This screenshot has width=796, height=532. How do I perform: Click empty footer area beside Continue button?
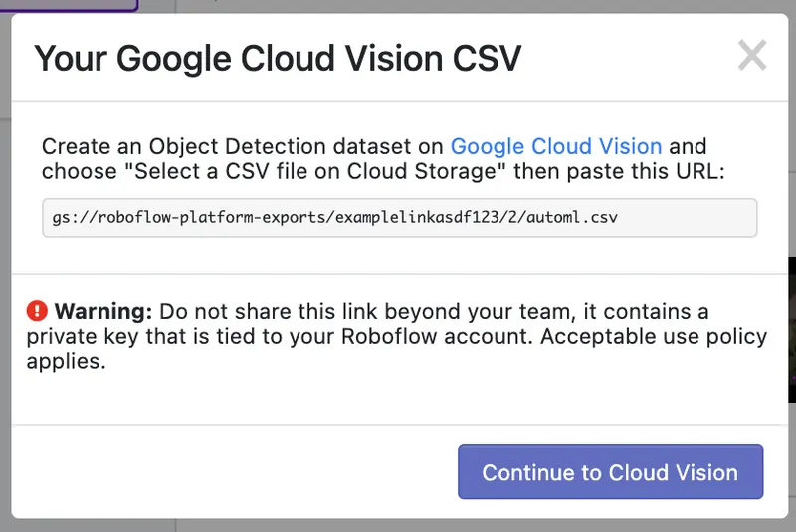tap(235, 471)
